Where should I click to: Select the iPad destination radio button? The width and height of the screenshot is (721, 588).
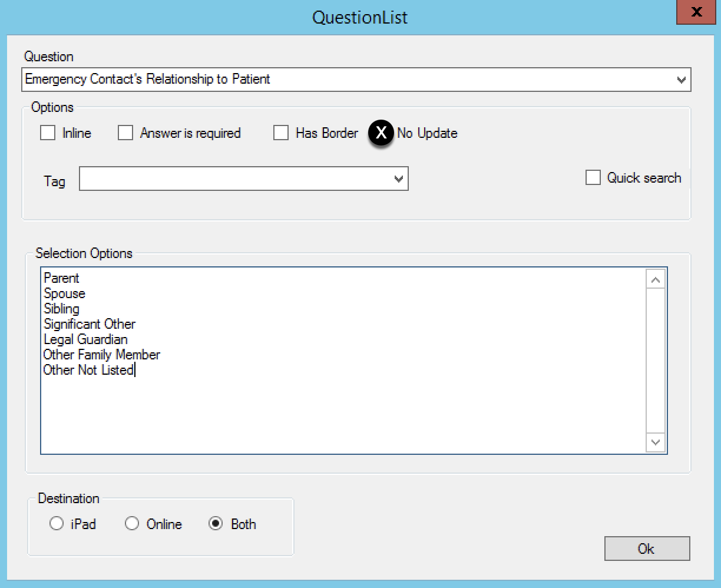tap(57, 524)
